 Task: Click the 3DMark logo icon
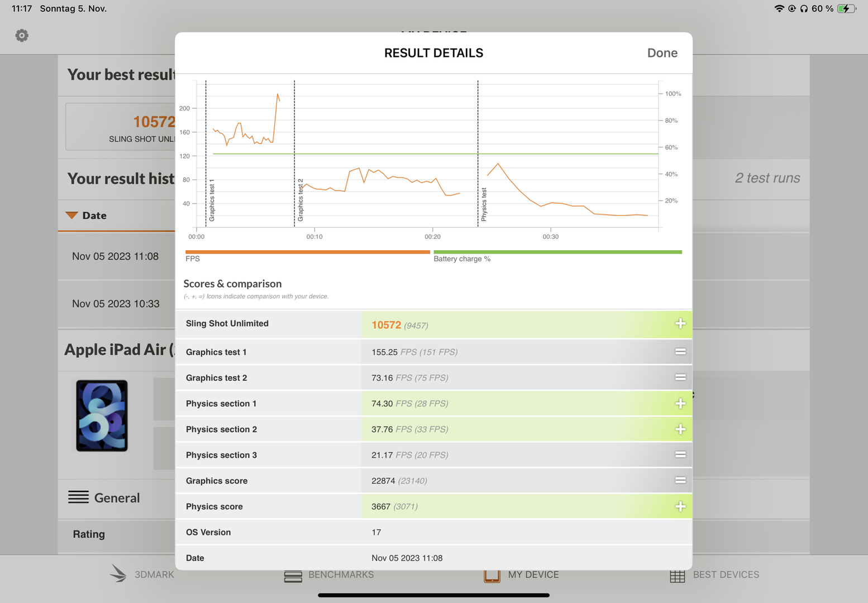118,573
